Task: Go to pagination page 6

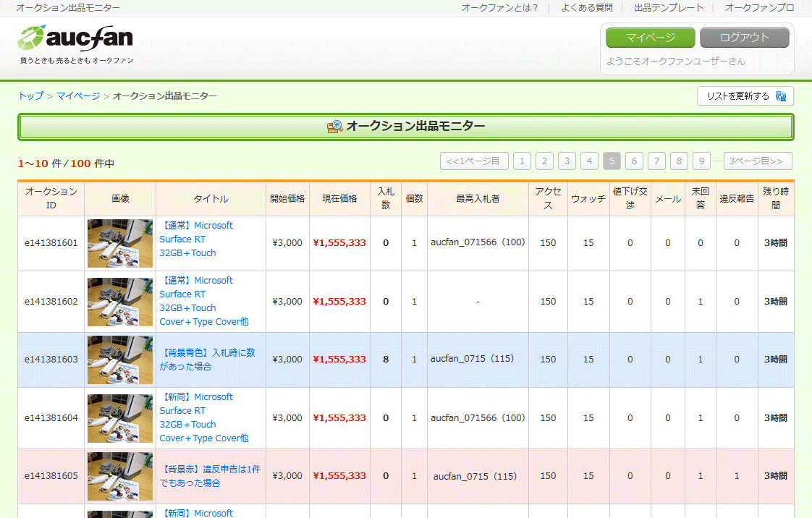Action: pyautogui.click(x=634, y=161)
